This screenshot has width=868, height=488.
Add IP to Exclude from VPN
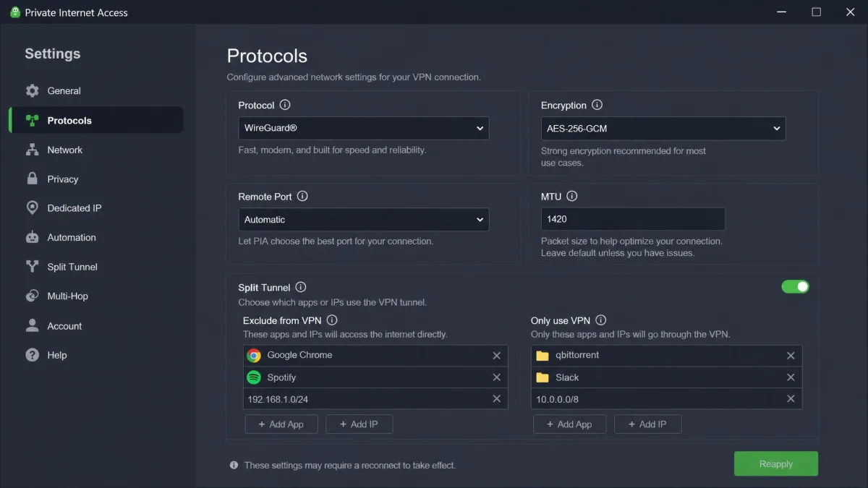tap(359, 424)
